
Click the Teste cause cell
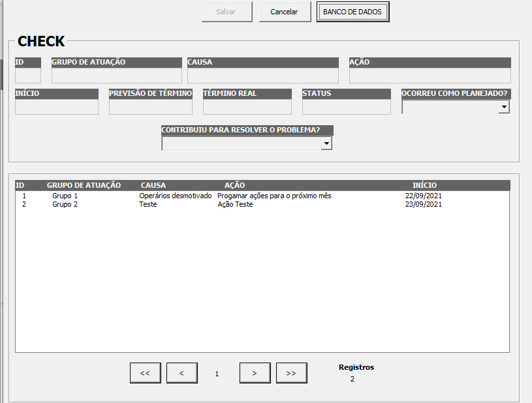148,204
